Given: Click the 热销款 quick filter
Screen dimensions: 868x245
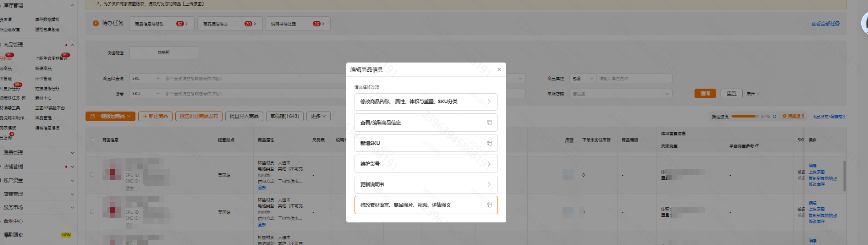Looking at the screenshot, I should point(163,52).
